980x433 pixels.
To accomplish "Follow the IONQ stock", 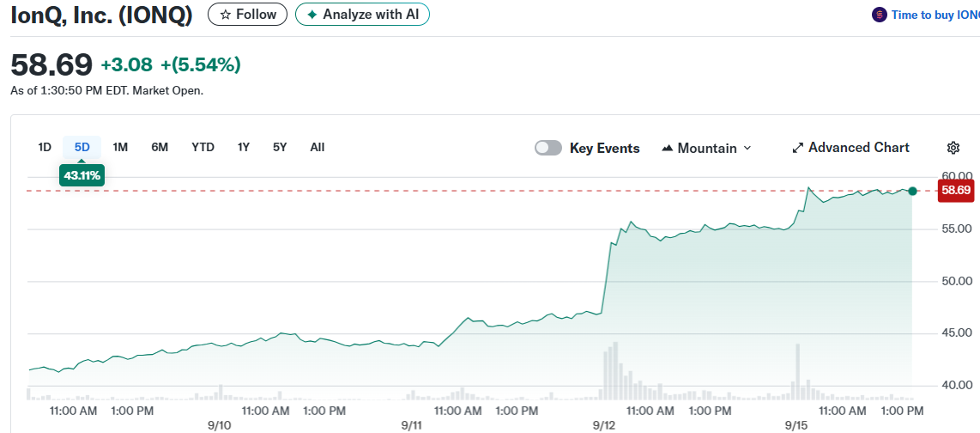I will [247, 15].
